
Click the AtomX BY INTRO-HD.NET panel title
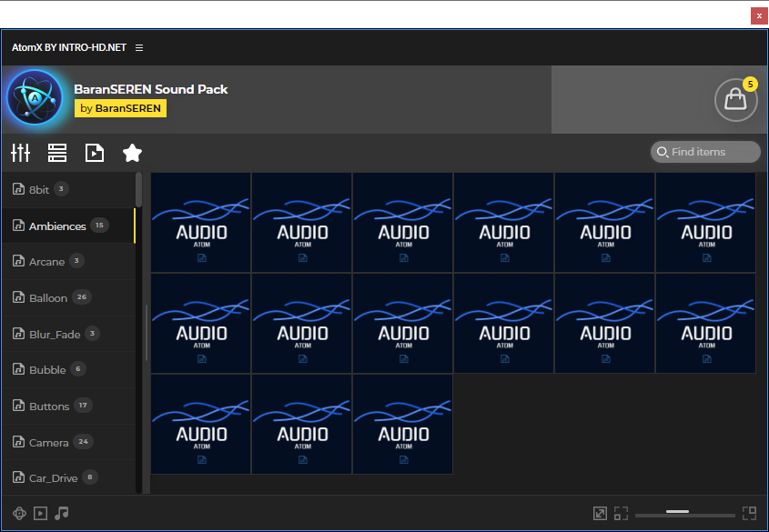point(69,47)
